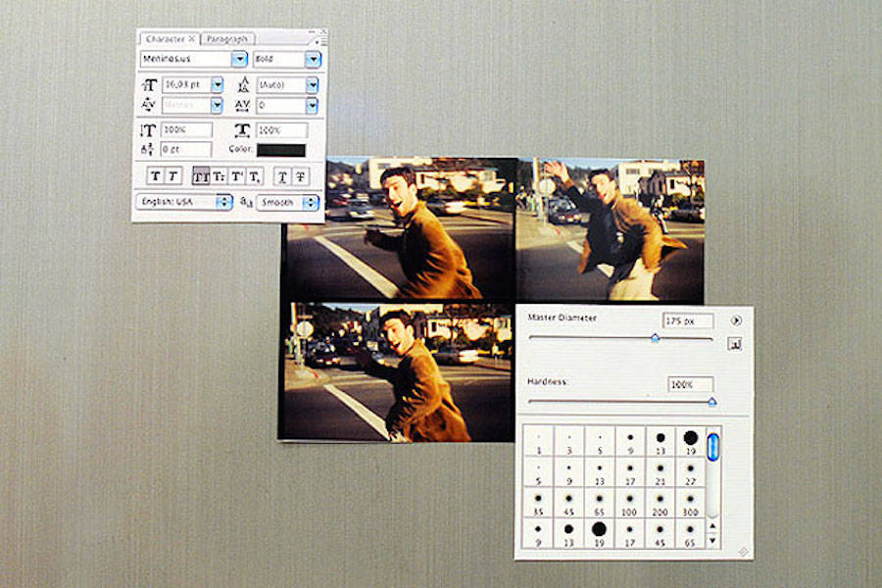
Task: Click the Strikethrough text icon
Action: [300, 175]
